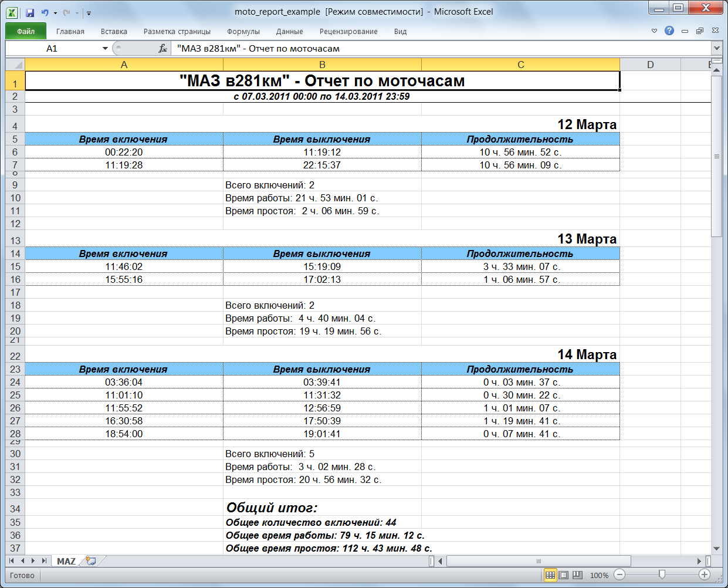Image resolution: width=728 pixels, height=588 pixels.
Task: Open Customize Quick Access Toolbar dropdown
Action: click(x=89, y=13)
